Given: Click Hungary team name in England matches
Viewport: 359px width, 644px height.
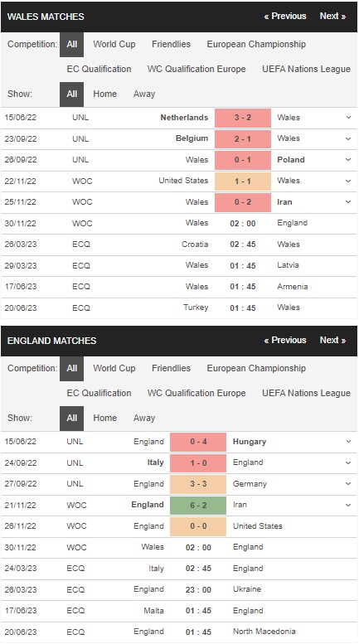Looking at the screenshot, I should pos(250,442).
